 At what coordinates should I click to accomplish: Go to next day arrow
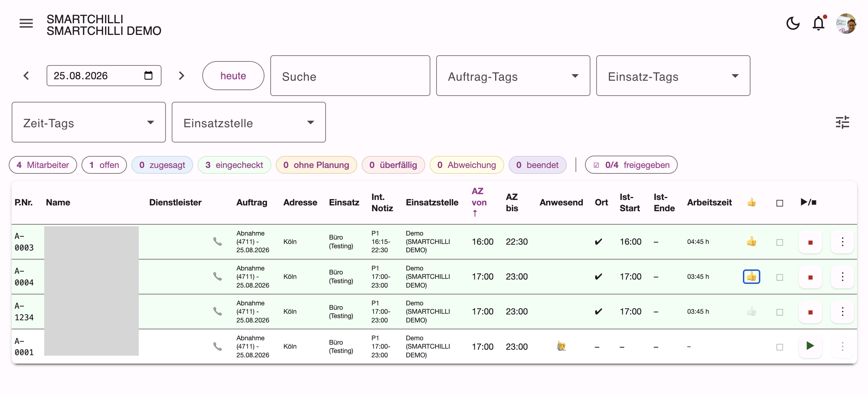(x=182, y=76)
